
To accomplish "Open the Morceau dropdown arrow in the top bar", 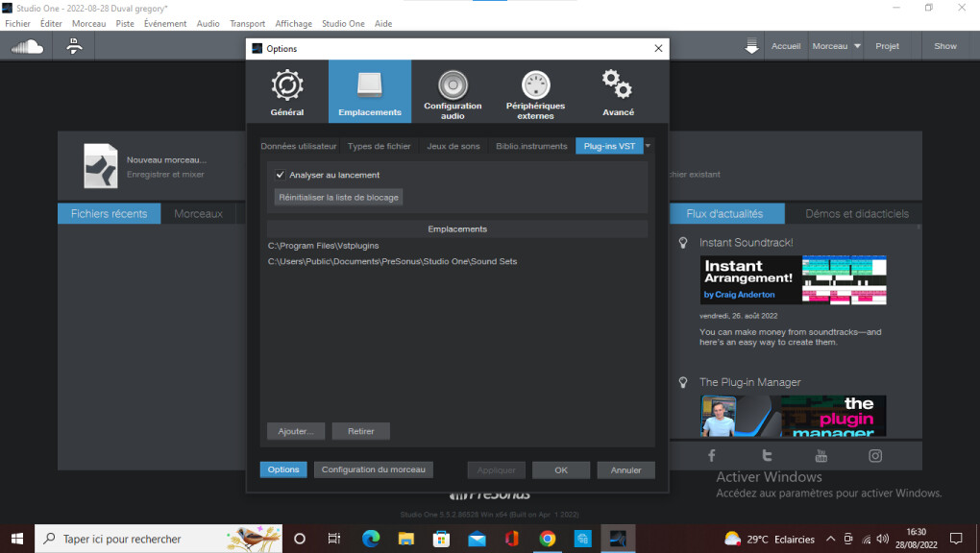I will (857, 46).
